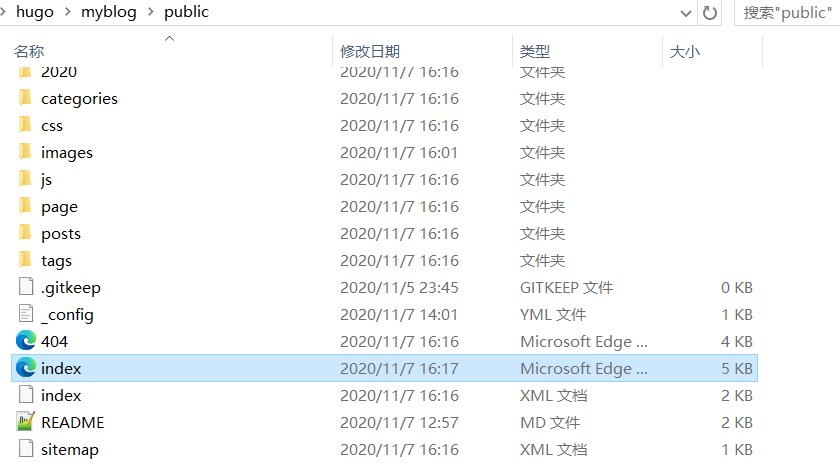This screenshot has height=471, width=840.
Task: Click the Edge icon of the 404 file
Action: [26, 341]
